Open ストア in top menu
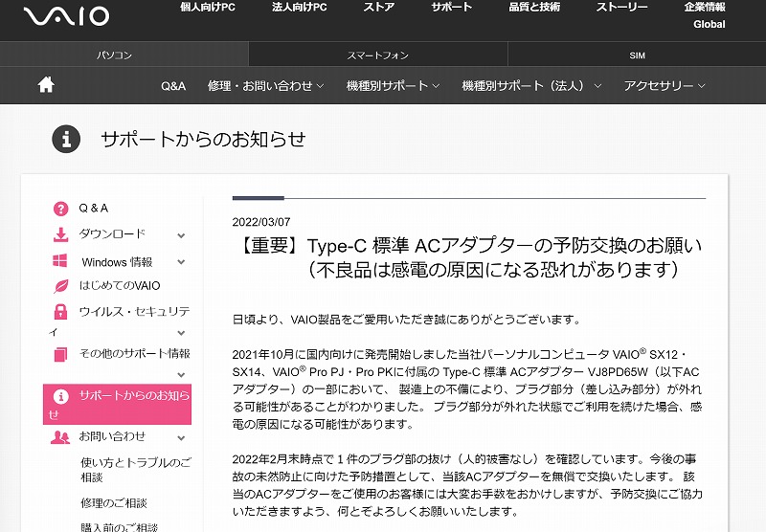This screenshot has width=766, height=532. point(378,7)
